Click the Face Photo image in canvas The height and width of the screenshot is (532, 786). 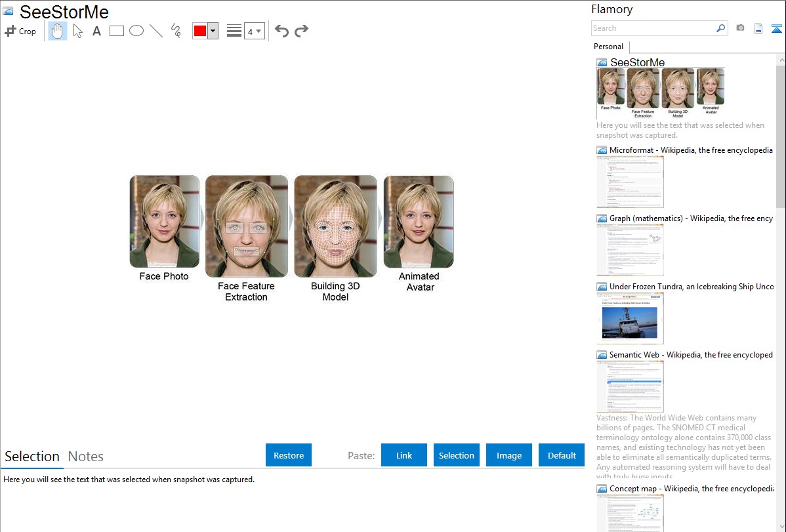165,221
